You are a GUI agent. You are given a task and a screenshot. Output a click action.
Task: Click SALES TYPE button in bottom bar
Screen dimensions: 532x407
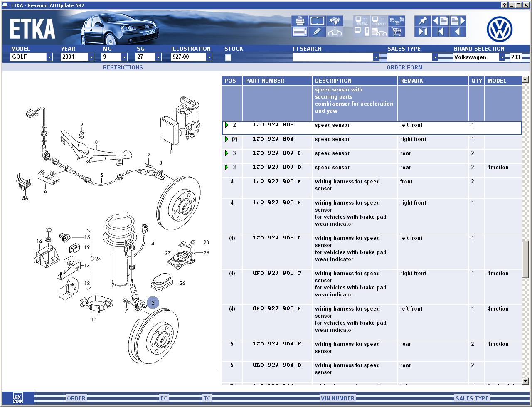(472, 398)
